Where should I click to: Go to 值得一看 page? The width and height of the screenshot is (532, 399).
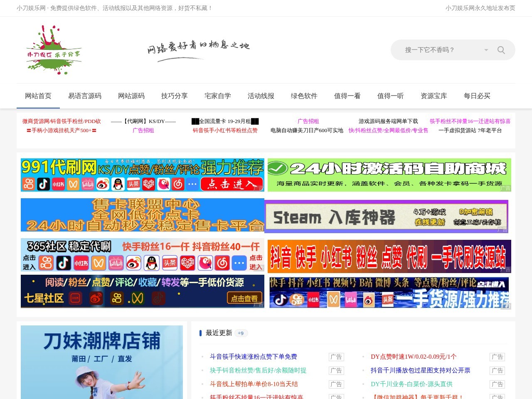pyautogui.click(x=347, y=96)
